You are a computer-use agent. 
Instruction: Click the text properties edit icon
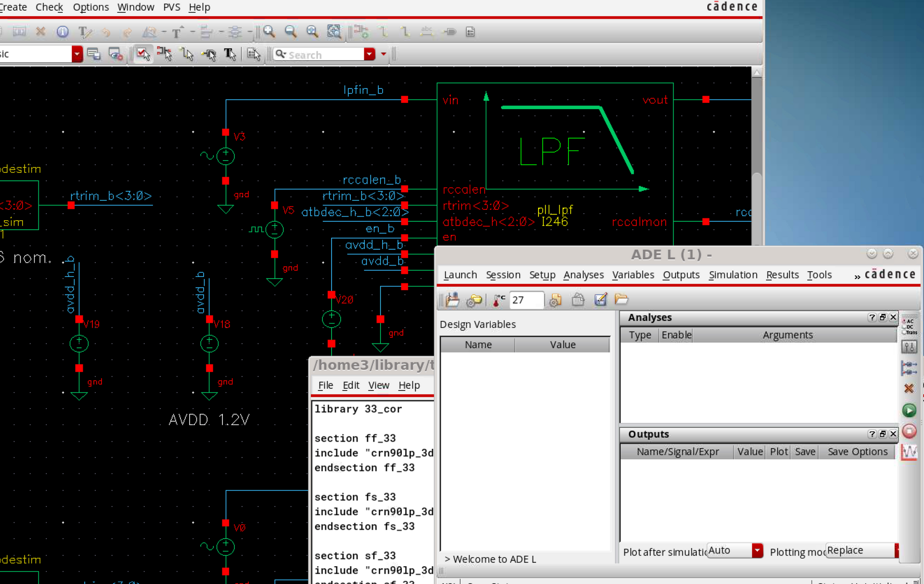point(85,32)
